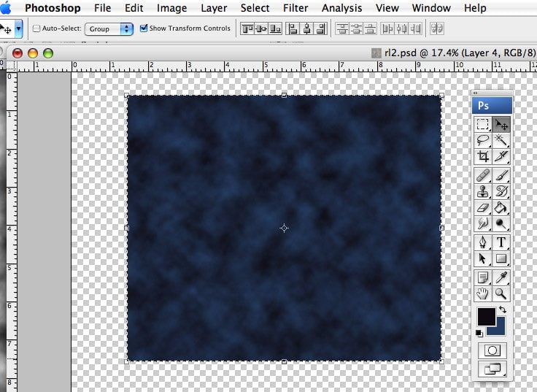Open the Analysis menu

click(341, 8)
